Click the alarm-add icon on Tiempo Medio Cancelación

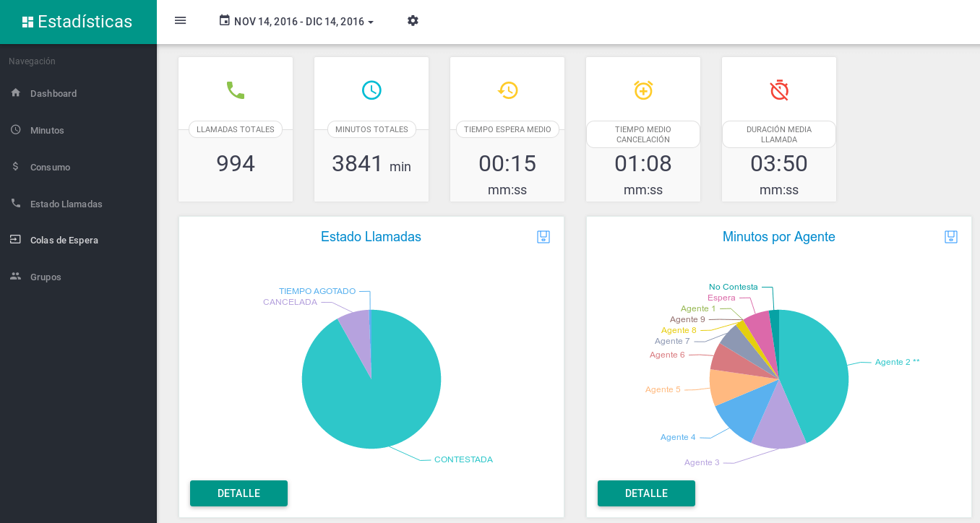coord(643,90)
